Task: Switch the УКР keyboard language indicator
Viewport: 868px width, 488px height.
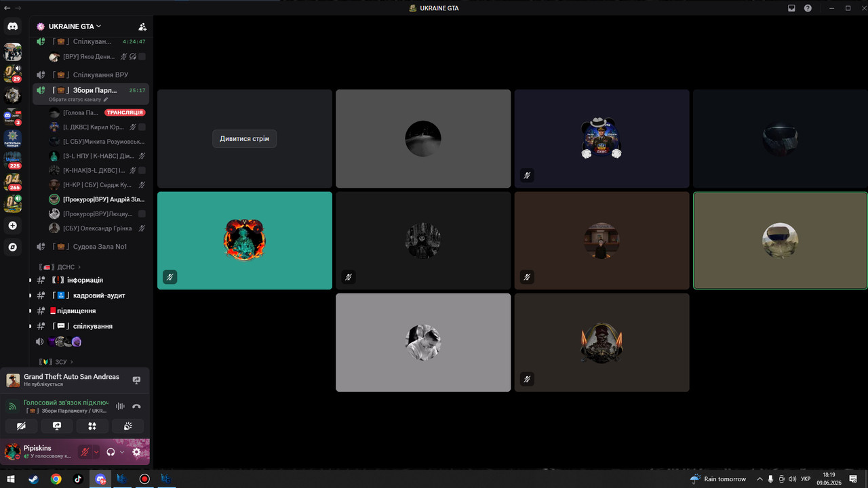Action: point(806,479)
